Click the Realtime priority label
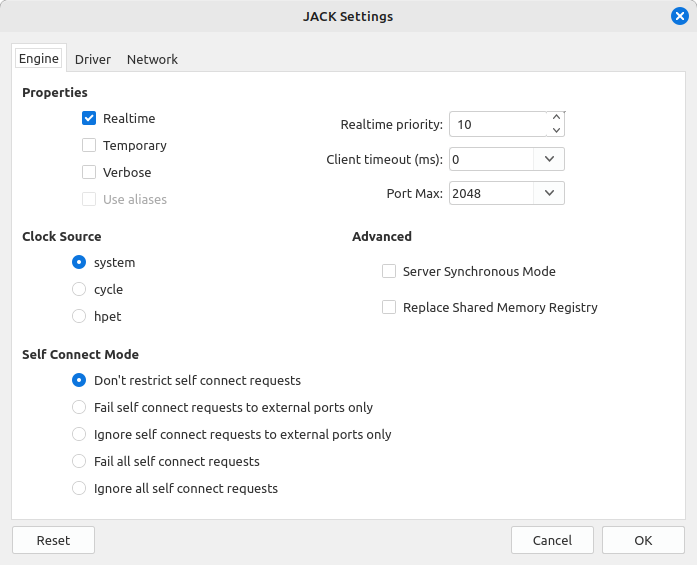 click(x=392, y=124)
